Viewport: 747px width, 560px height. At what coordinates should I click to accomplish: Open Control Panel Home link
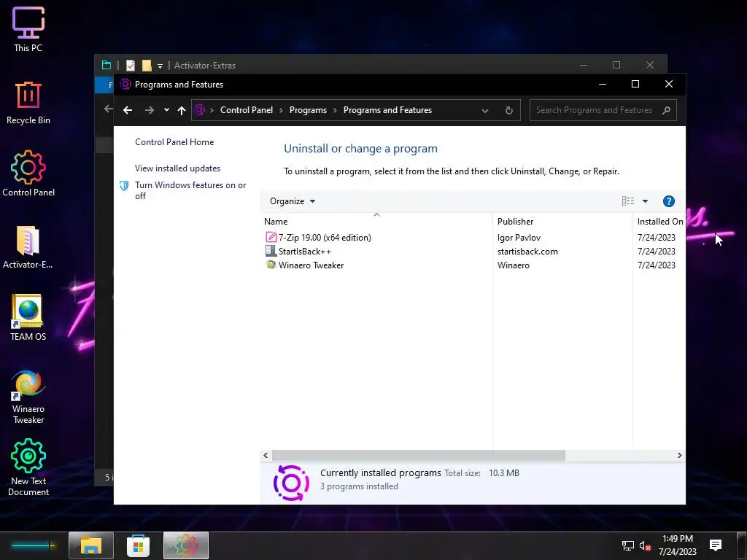[174, 142]
